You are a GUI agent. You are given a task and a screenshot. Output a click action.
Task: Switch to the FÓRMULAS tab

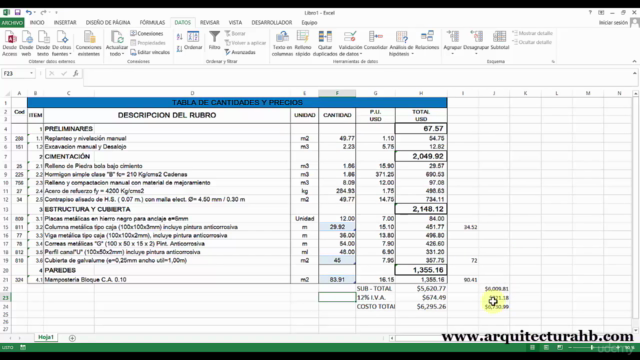(152, 23)
